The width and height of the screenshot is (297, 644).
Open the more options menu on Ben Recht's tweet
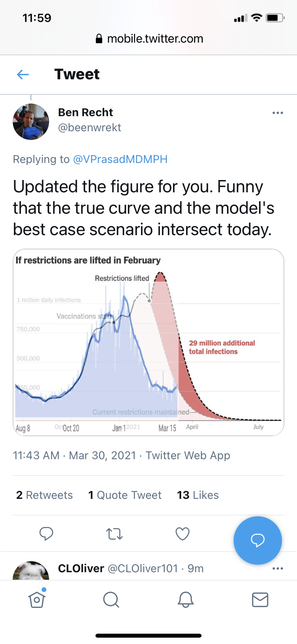pos(278,113)
